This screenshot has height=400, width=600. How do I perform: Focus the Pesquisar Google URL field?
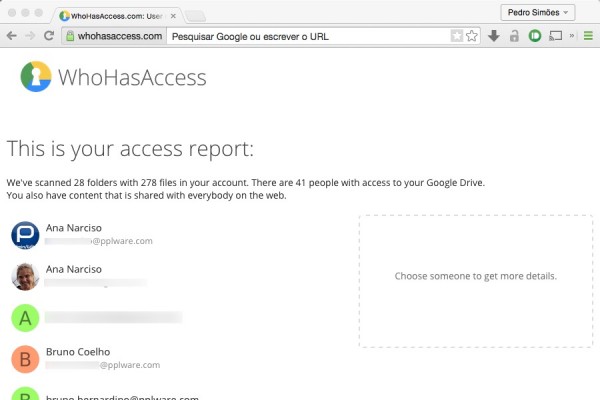tap(308, 36)
